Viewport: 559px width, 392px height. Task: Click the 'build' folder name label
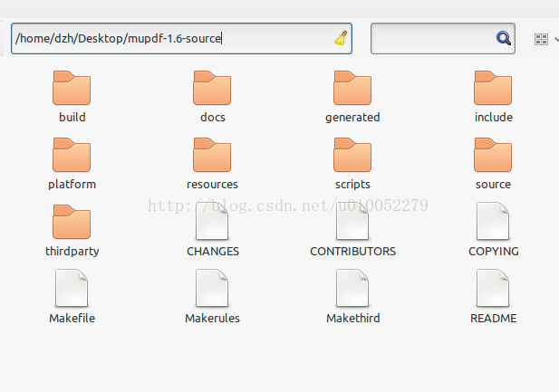click(x=72, y=118)
